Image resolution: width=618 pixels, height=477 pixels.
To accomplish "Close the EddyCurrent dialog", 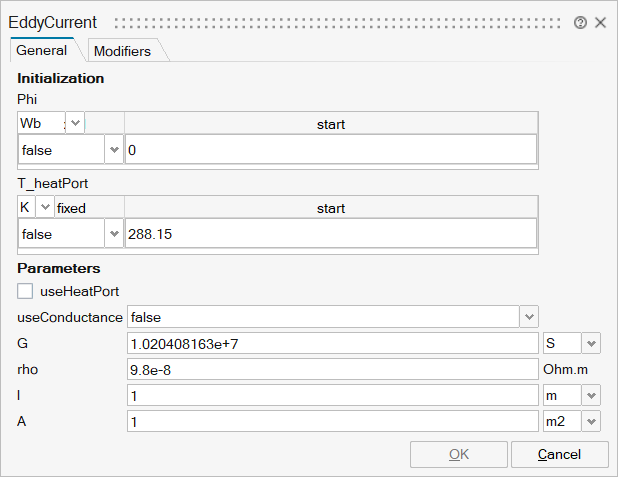I will pyautogui.click(x=600, y=22).
